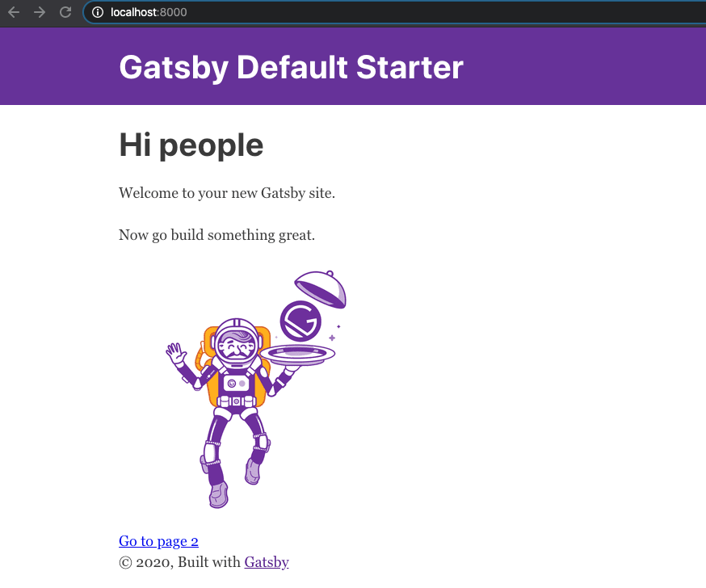
Task: Open the Gatsby Default Starter home link
Action: 291,68
